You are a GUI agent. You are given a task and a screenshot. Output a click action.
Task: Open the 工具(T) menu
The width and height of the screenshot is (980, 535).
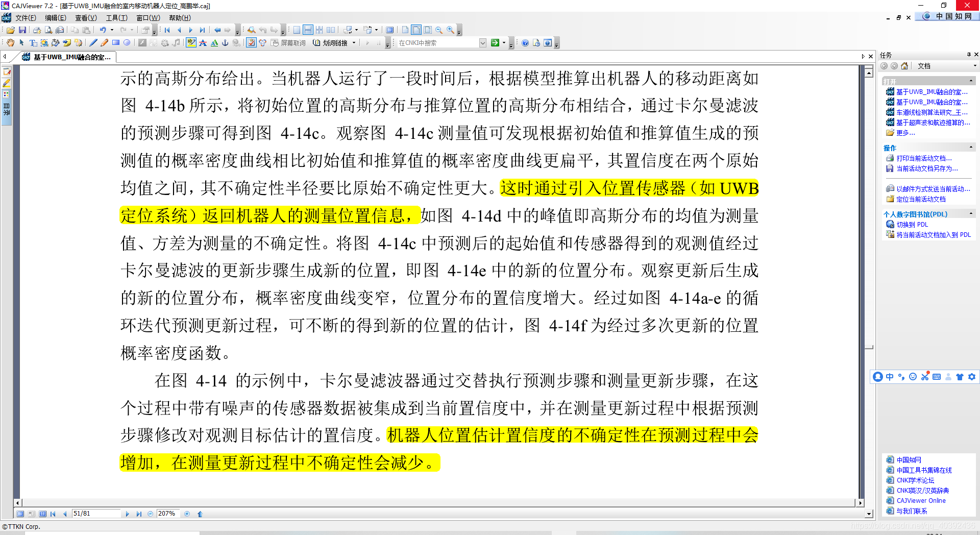[116, 18]
